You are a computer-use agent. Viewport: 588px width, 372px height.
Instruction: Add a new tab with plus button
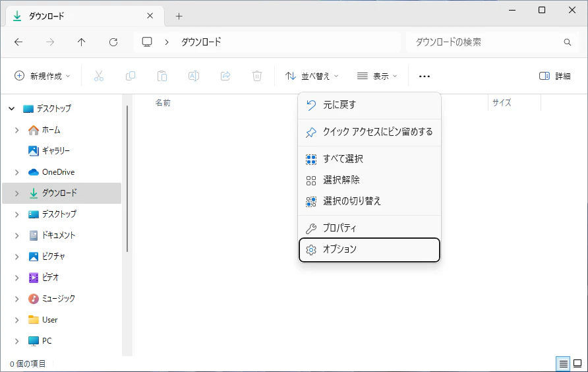[179, 16]
